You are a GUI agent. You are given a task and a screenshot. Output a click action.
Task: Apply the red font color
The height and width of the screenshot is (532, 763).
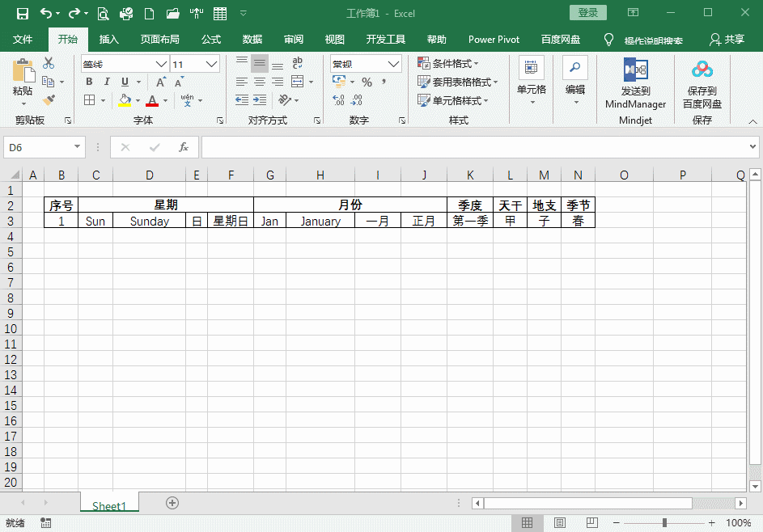(x=152, y=100)
